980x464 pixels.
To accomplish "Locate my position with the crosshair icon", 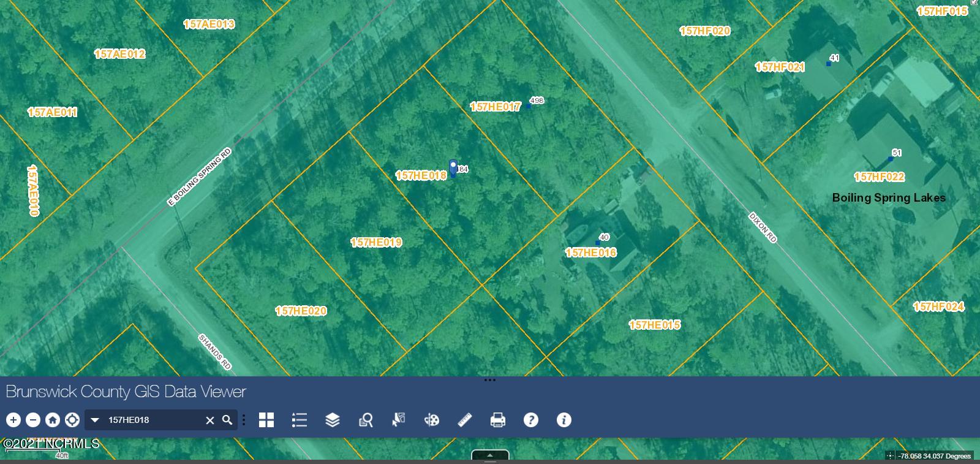I will tap(72, 420).
